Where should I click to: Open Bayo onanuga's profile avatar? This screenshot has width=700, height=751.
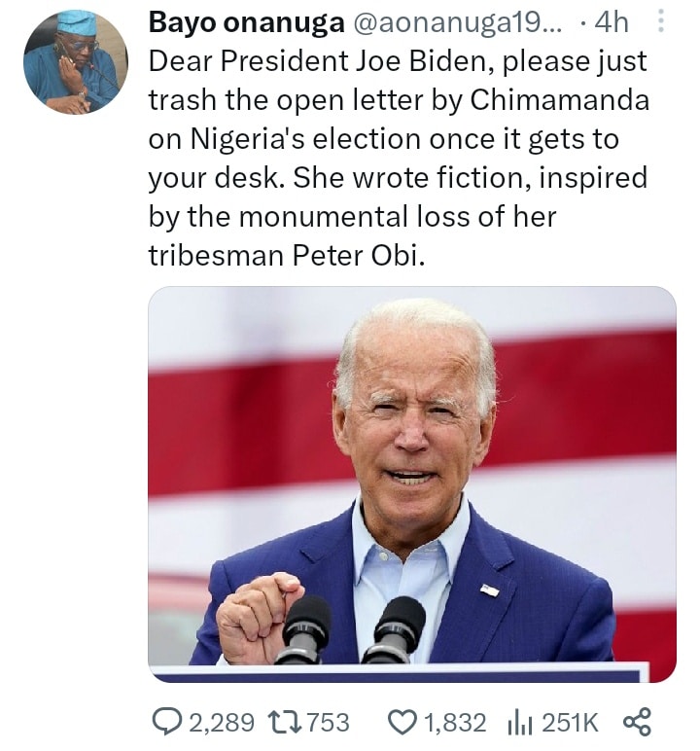[x=75, y=61]
